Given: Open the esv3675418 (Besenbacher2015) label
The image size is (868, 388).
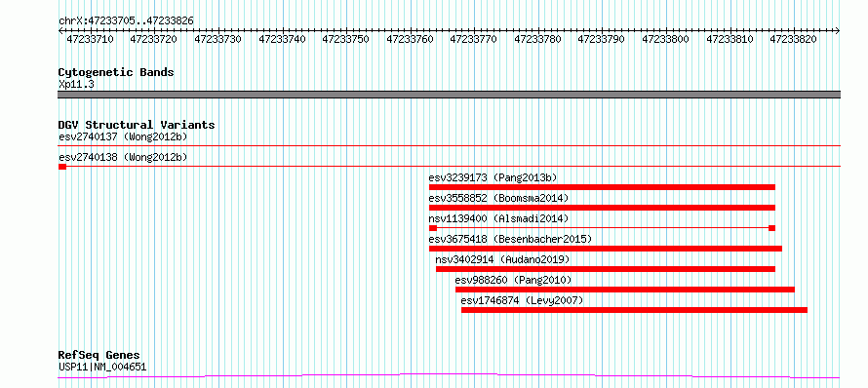Looking at the screenshot, I should tap(510, 239).
